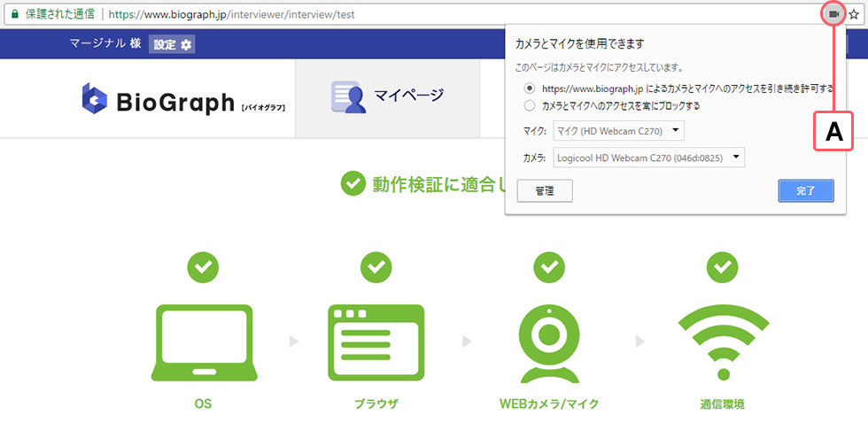Select the allow camera and mic access radio
The height and width of the screenshot is (438, 868).
[530, 88]
